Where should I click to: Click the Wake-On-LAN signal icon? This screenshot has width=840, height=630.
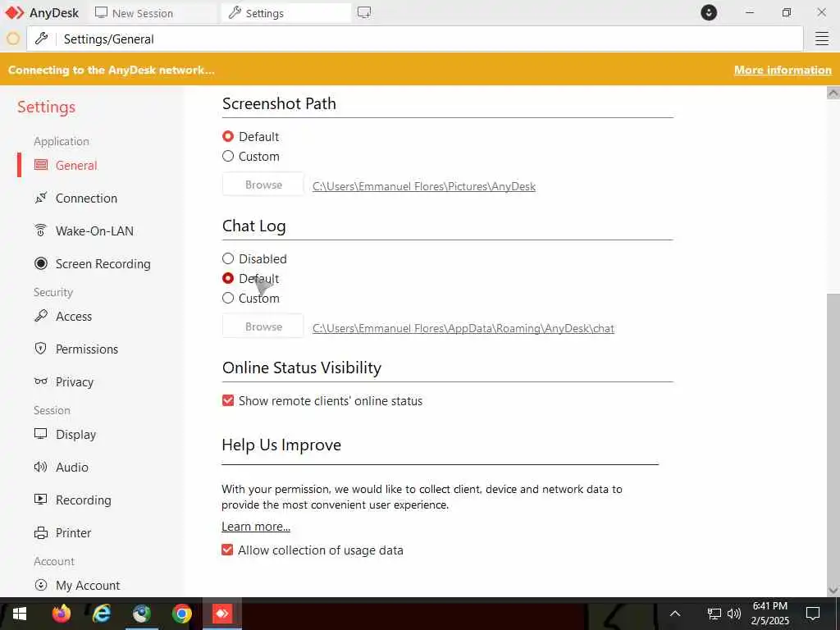tap(41, 231)
